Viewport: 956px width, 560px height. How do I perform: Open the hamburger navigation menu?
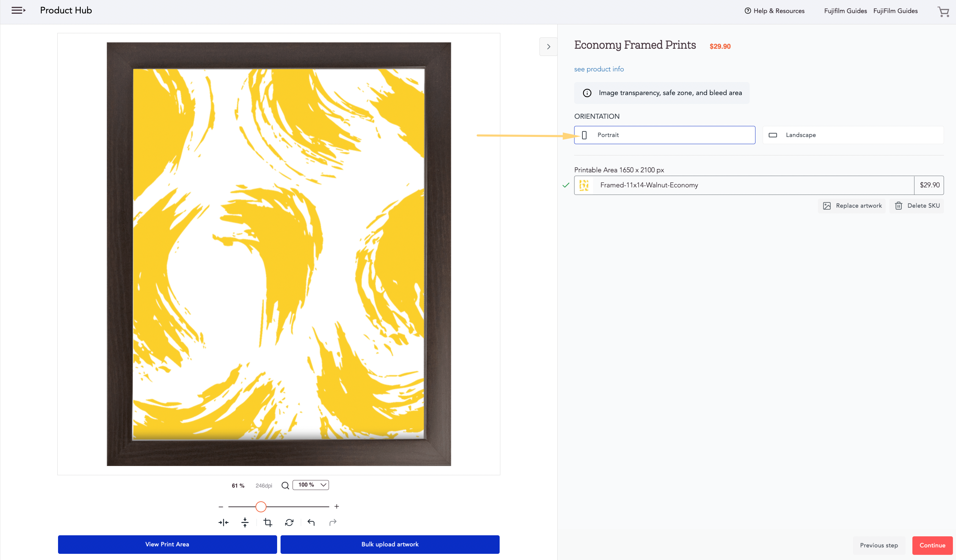coord(18,11)
